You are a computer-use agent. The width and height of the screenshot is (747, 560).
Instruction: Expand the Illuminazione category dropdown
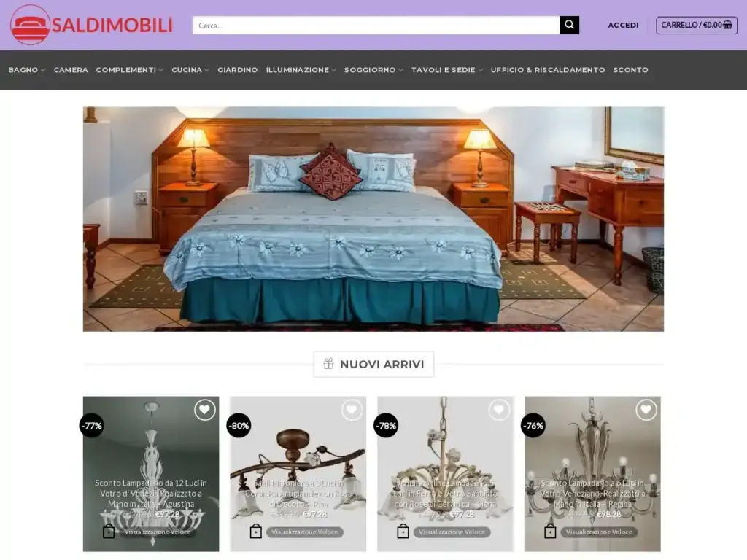coord(301,70)
